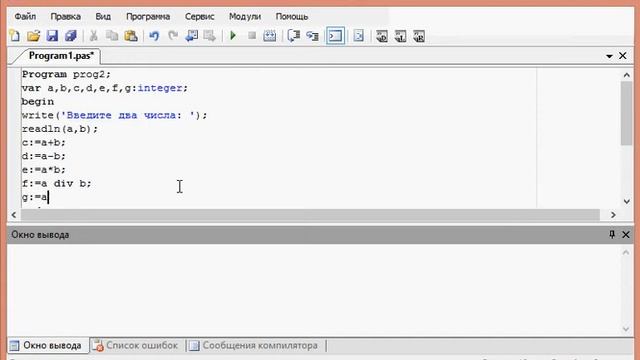
Task: Expand the open documents dropdown arrow
Action: (x=609, y=56)
